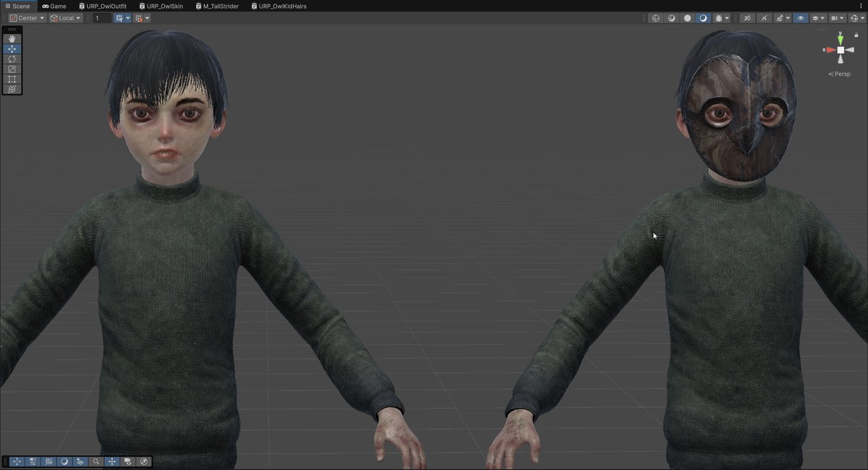Toggle scene effects button
The width and height of the screenshot is (868, 470).
(x=779, y=18)
